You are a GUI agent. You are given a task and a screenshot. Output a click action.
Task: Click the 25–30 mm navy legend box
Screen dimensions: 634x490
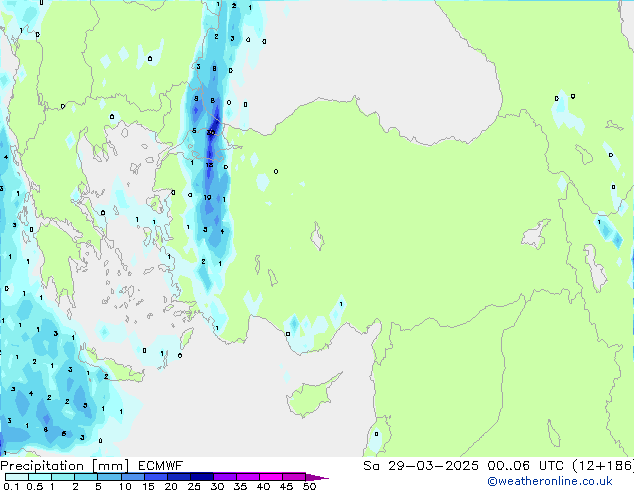coord(201,477)
